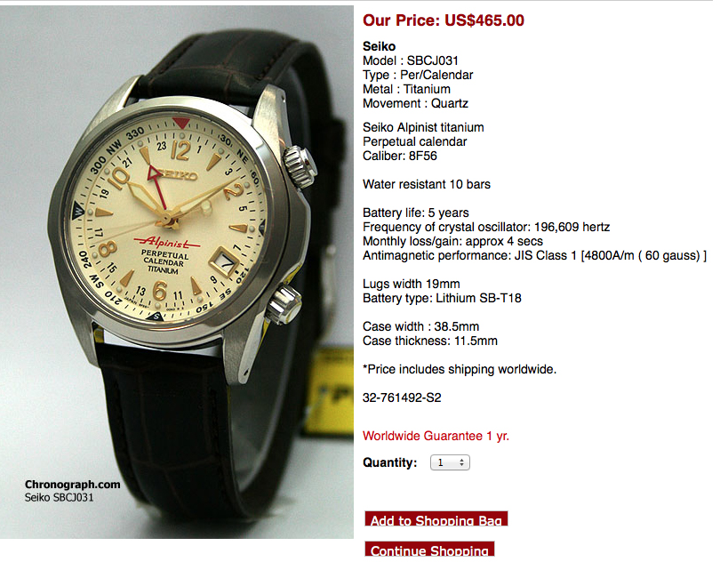Click the red triangle on compass ring
Viewport: 728px width, 570px height.
pyautogui.click(x=180, y=123)
